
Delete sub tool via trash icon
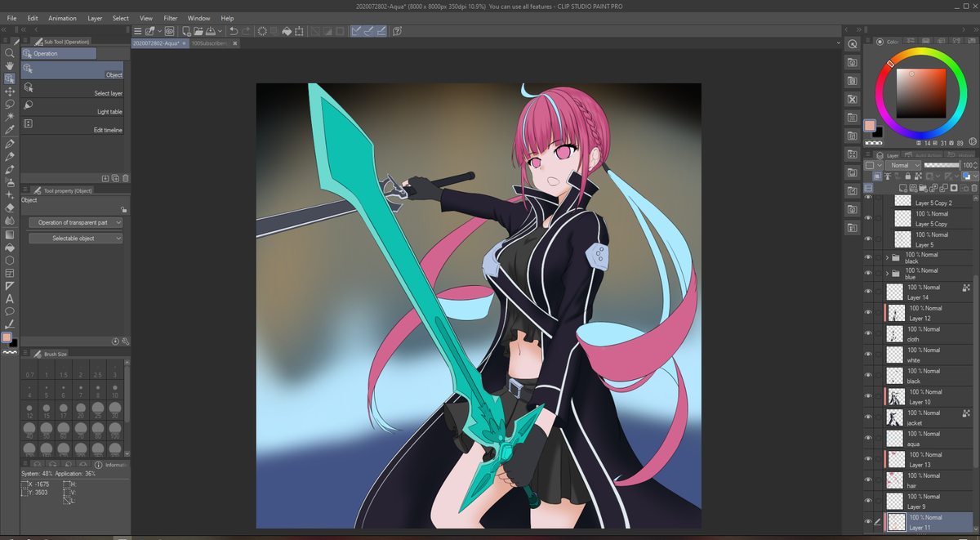(x=125, y=177)
